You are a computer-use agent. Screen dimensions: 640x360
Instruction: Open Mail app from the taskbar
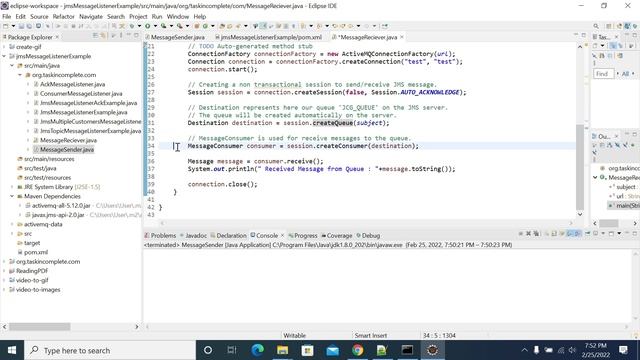pyautogui.click(x=332, y=350)
